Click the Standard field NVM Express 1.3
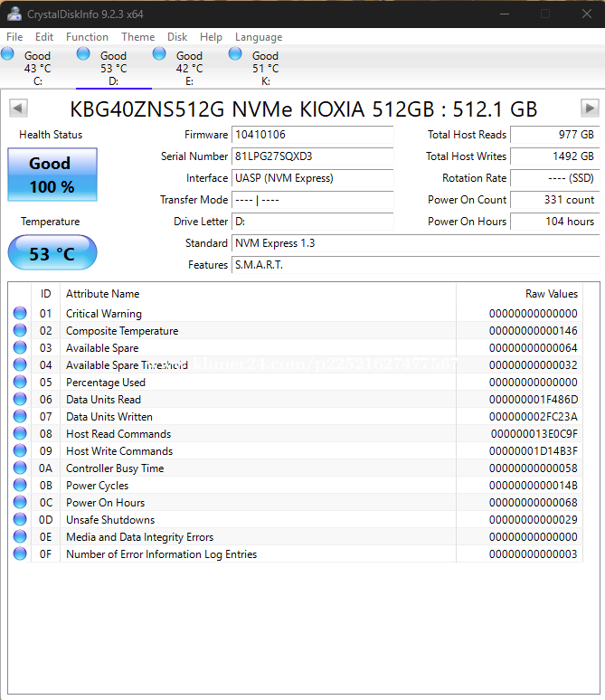 click(x=416, y=243)
